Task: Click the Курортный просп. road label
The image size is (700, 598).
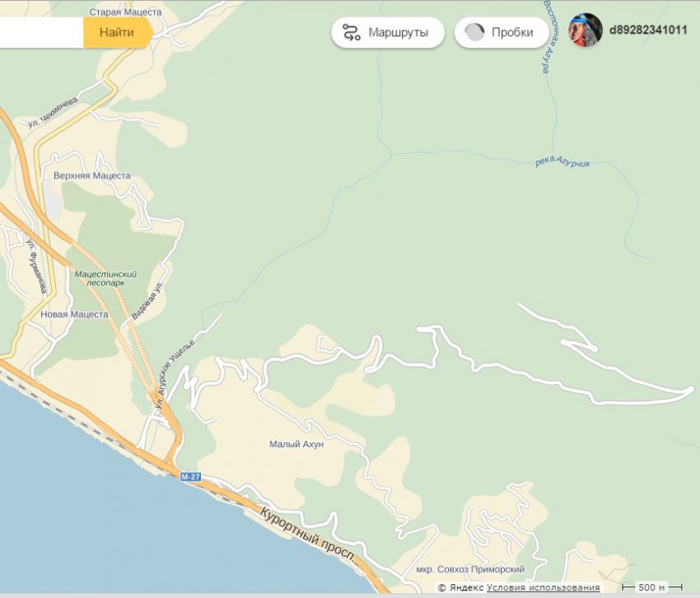Action: [x=307, y=535]
